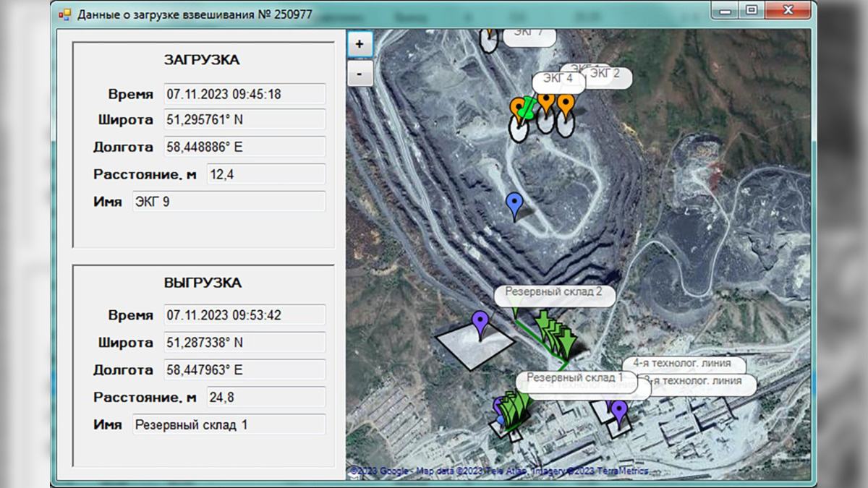Zoom in the map with plus button
This screenshot has width=868, height=488.
coord(359,44)
